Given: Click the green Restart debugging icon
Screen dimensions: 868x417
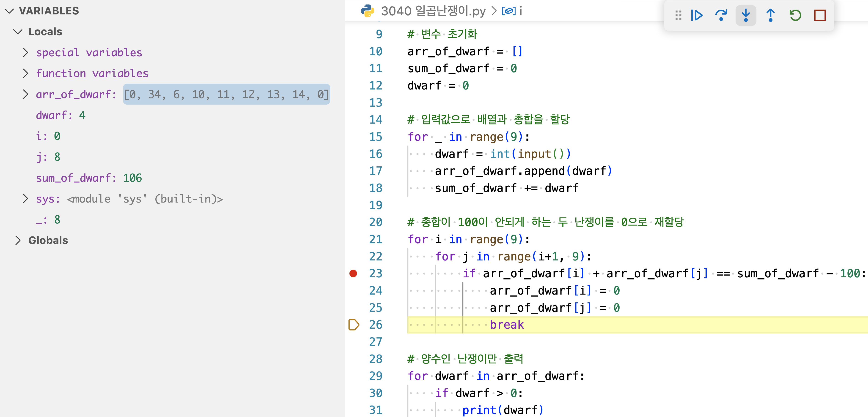Looking at the screenshot, I should pos(795,15).
